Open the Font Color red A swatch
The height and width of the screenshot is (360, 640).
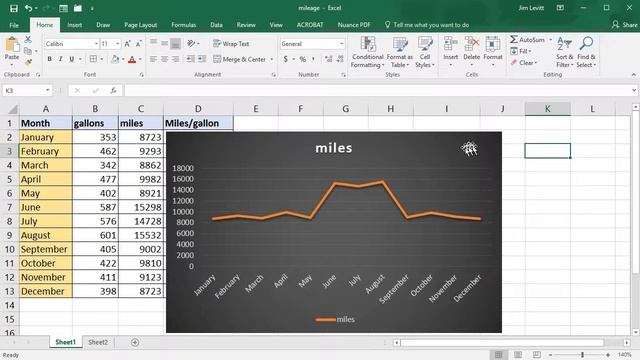pos(132,60)
